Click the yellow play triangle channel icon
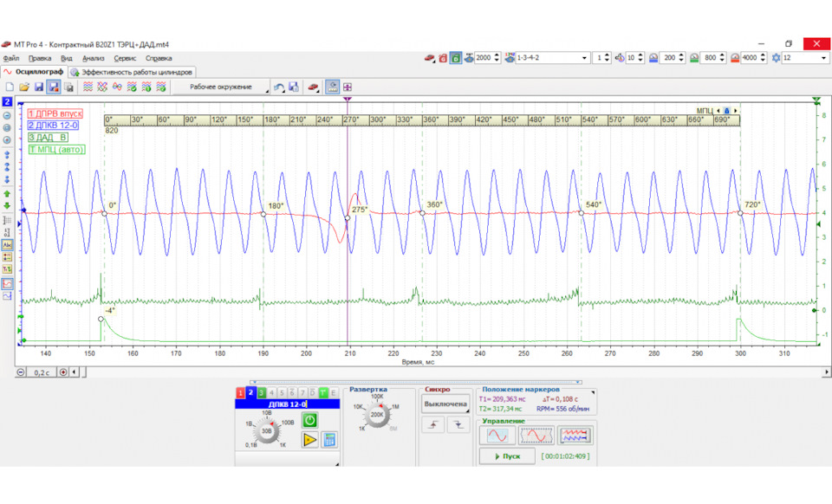 tap(309, 440)
